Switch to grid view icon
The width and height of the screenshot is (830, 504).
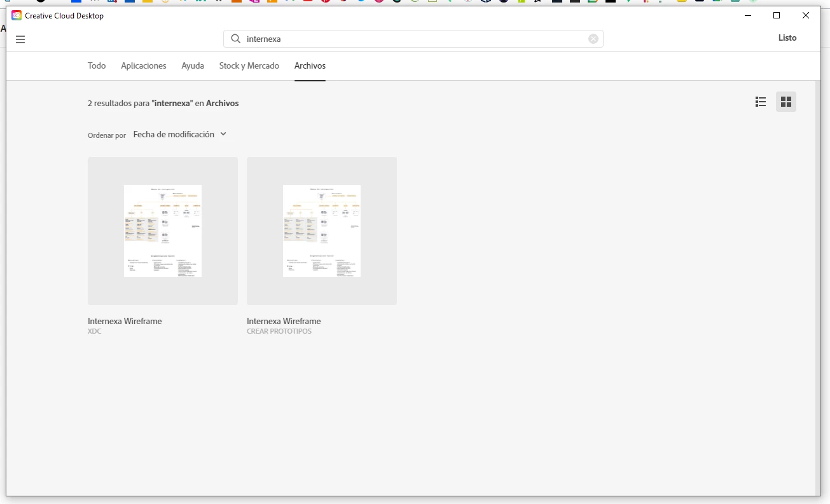coord(786,102)
